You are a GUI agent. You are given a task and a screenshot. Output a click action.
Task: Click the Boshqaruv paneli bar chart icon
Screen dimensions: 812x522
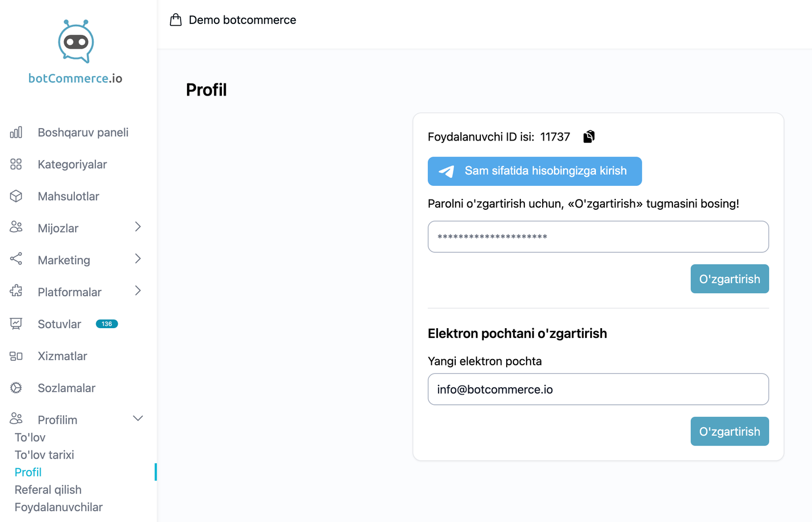pyautogui.click(x=16, y=133)
